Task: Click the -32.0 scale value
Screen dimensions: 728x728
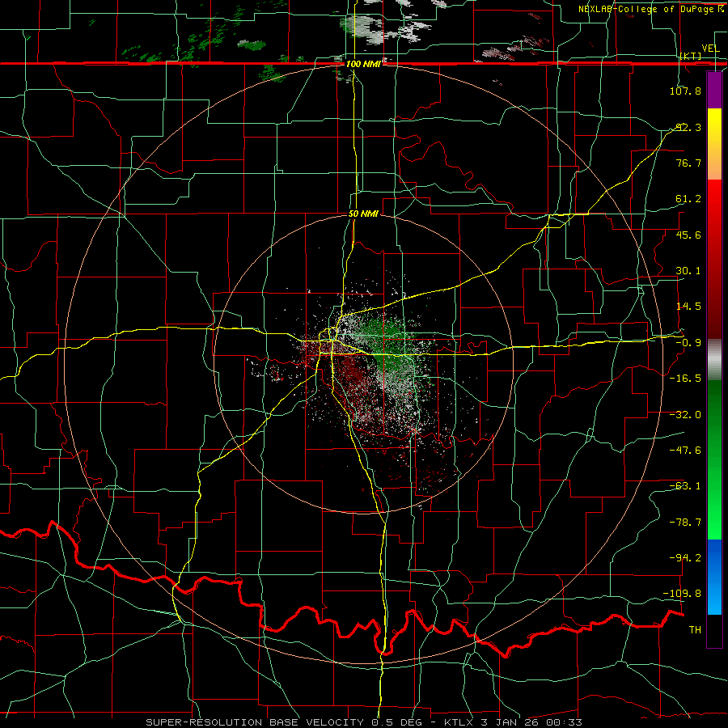Action: tap(685, 415)
